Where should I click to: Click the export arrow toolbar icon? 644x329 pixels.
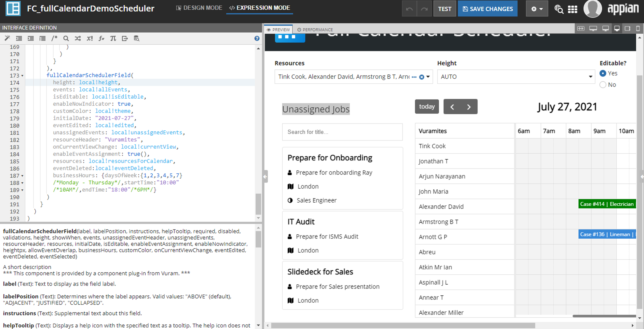(125, 38)
